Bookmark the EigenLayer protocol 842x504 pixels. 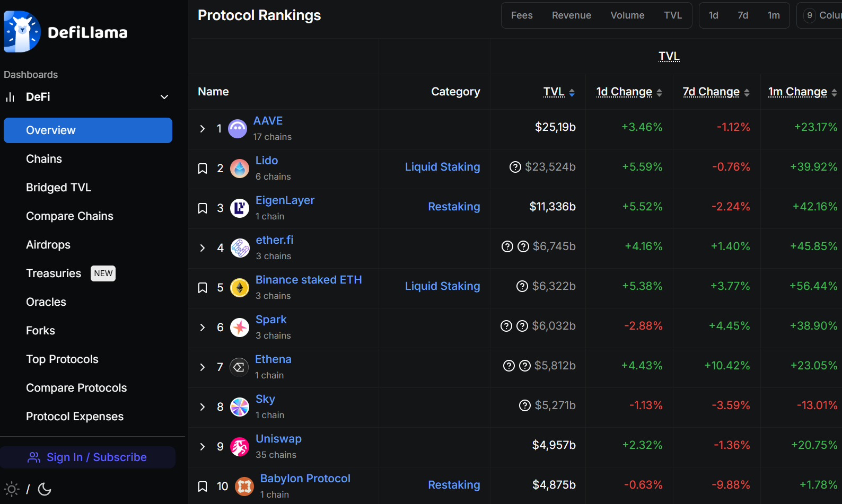click(x=203, y=208)
